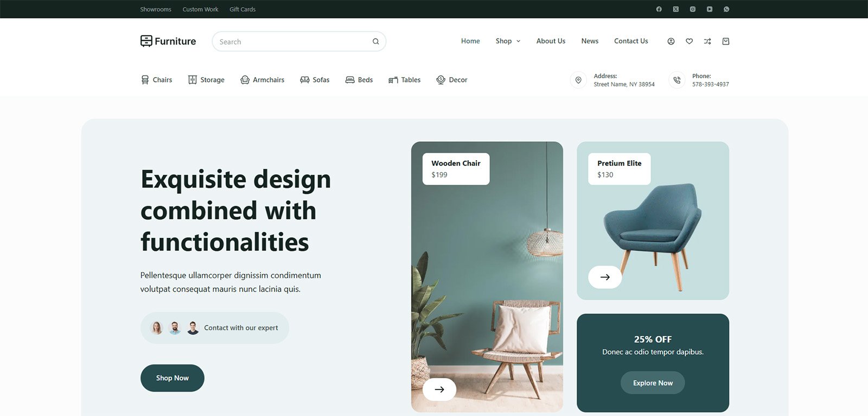The image size is (868, 416).
Task: Click the Shop Now button
Action: [x=173, y=378]
